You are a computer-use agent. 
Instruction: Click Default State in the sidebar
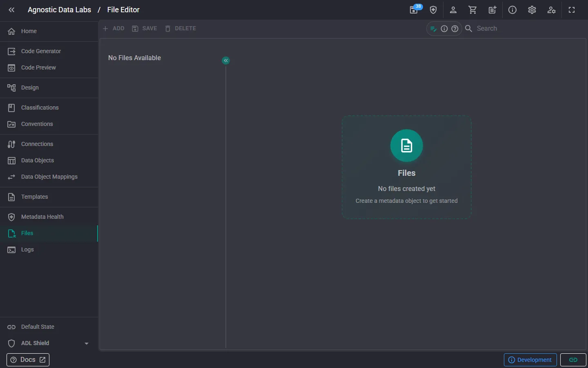click(x=49, y=327)
